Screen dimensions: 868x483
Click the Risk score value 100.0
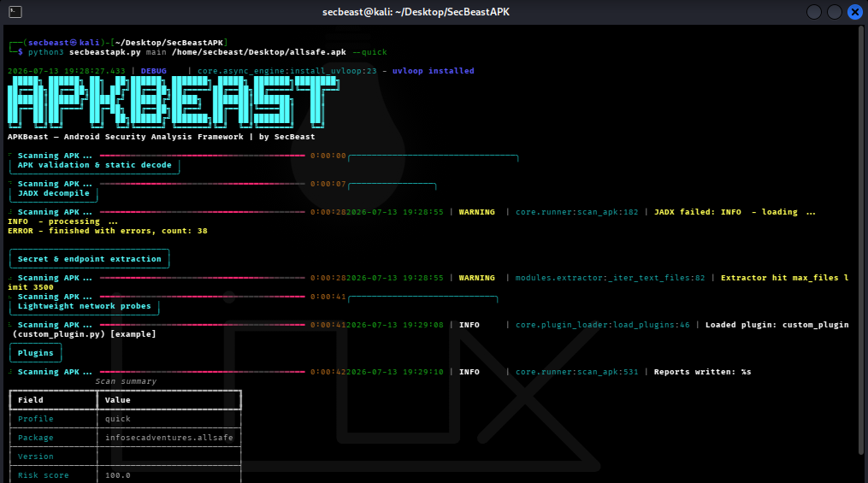pos(118,475)
